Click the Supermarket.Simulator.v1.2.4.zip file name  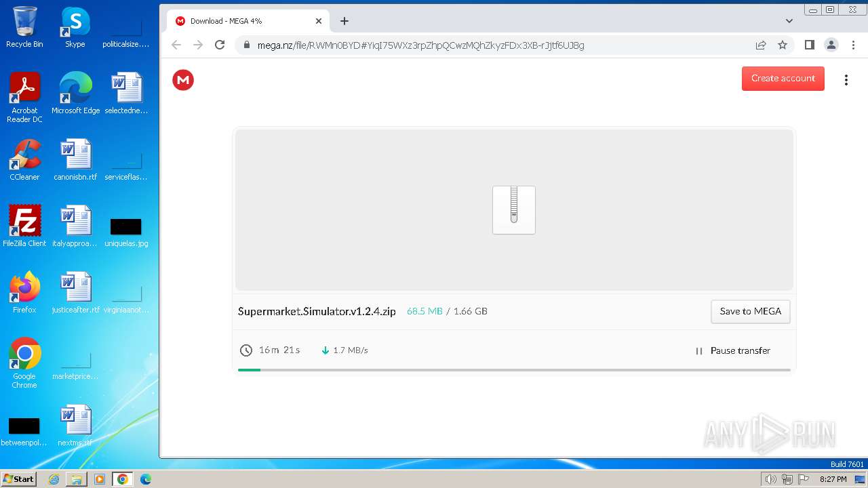(317, 311)
